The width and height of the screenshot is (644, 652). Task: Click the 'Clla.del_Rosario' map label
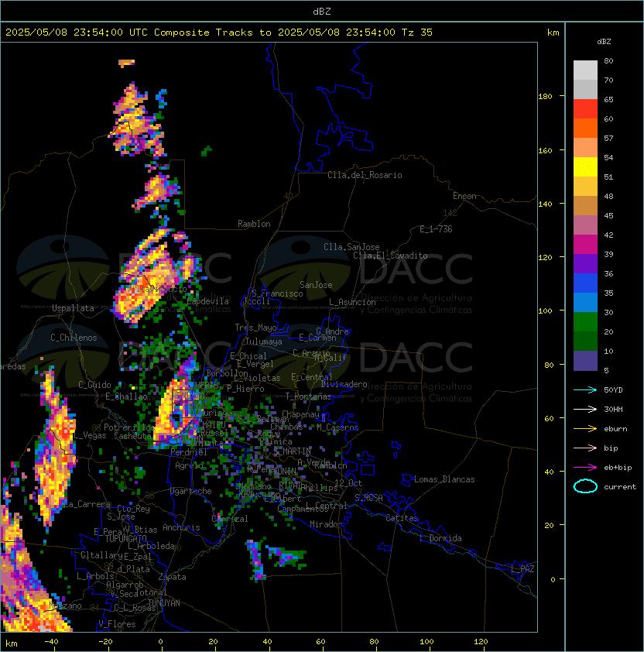(x=365, y=175)
